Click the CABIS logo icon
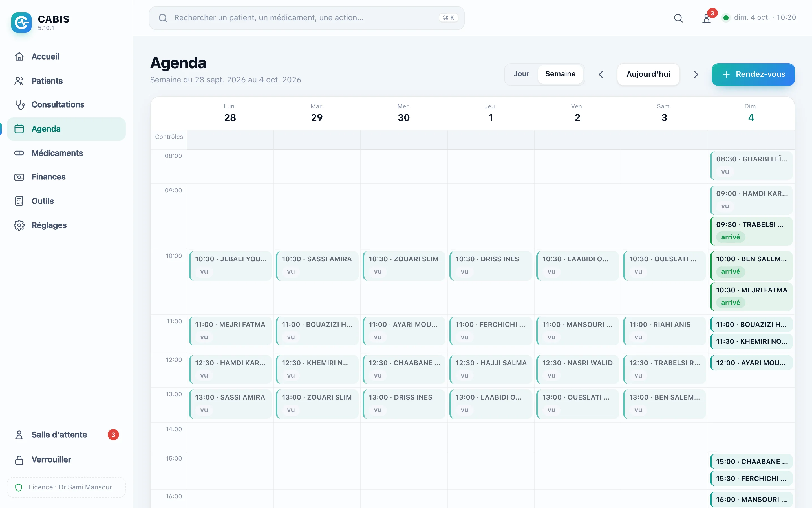Screen dimensions: 812x508 click(21, 22)
